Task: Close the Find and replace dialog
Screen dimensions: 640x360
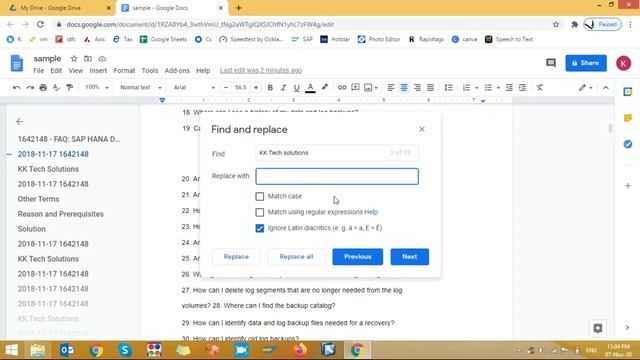Action: point(422,129)
